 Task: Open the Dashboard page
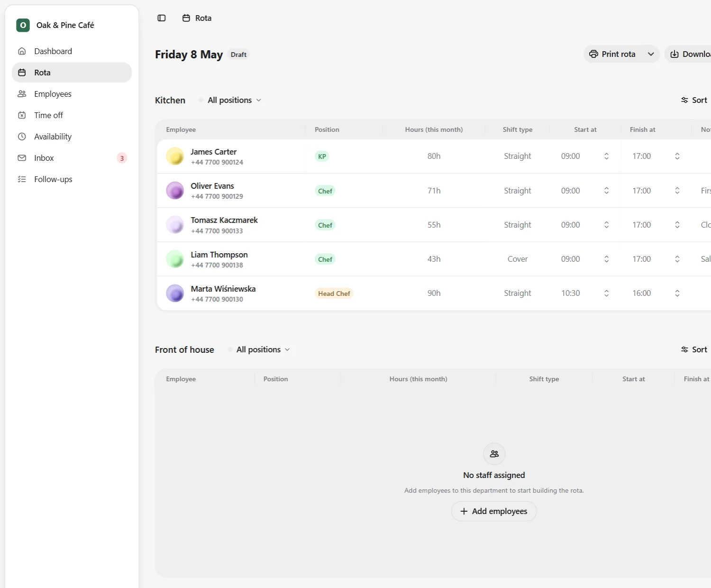click(72, 51)
